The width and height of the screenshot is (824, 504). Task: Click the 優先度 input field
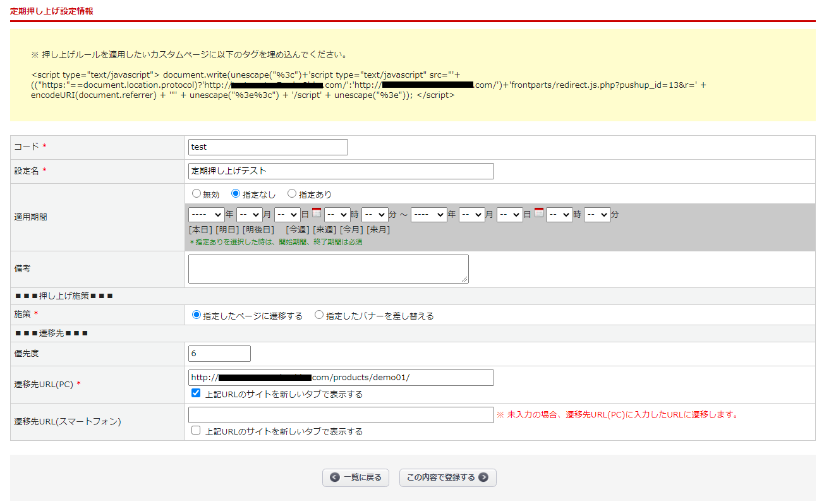click(x=219, y=354)
